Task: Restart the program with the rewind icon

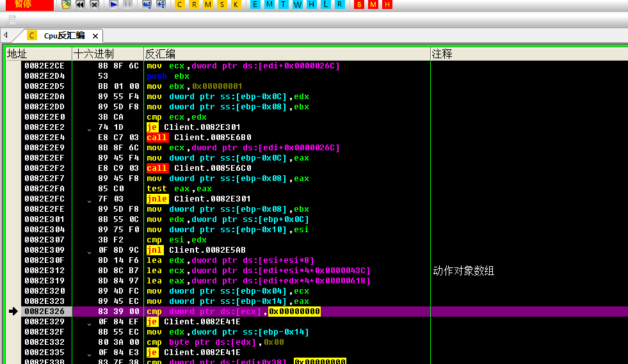Action: point(81,4)
